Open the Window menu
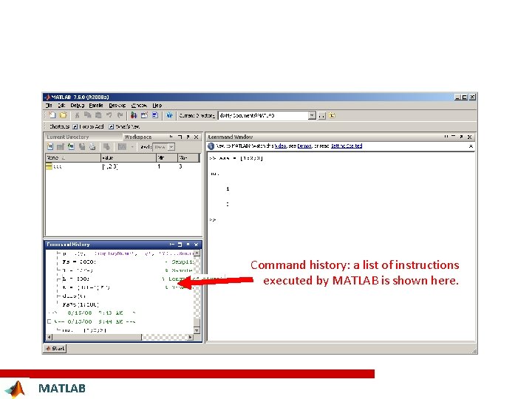The image size is (532, 399). [x=139, y=106]
